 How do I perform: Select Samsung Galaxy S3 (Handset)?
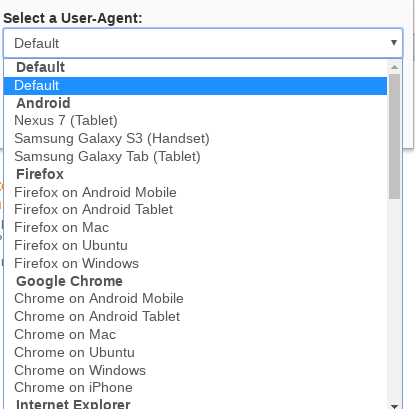(x=195, y=139)
